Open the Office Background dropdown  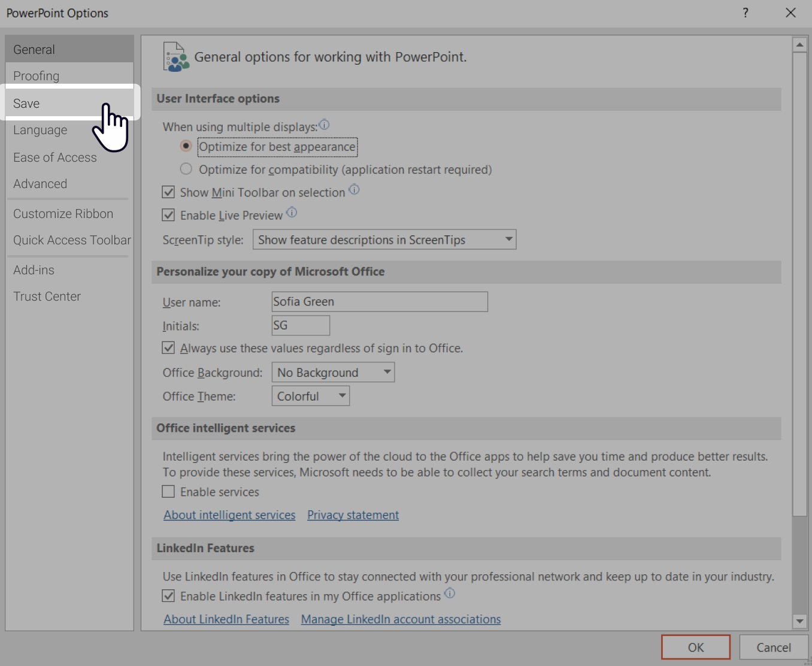(x=333, y=373)
